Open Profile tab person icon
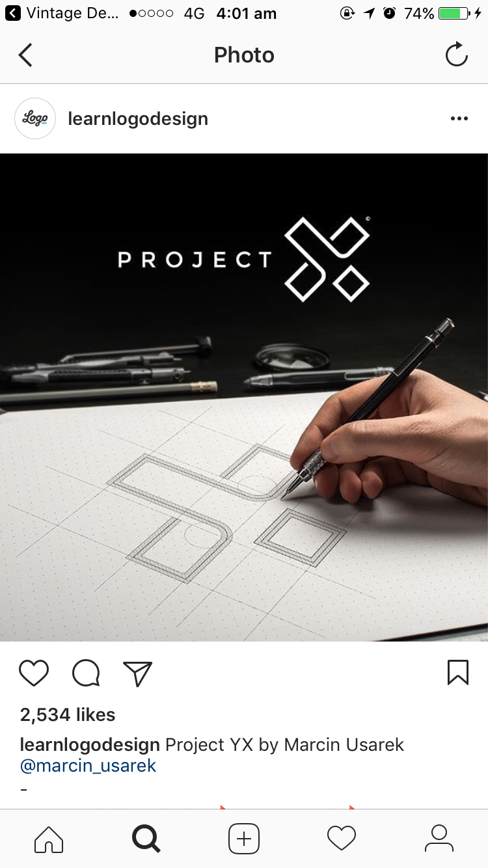Screen dimensions: 488x868 pos(439,839)
